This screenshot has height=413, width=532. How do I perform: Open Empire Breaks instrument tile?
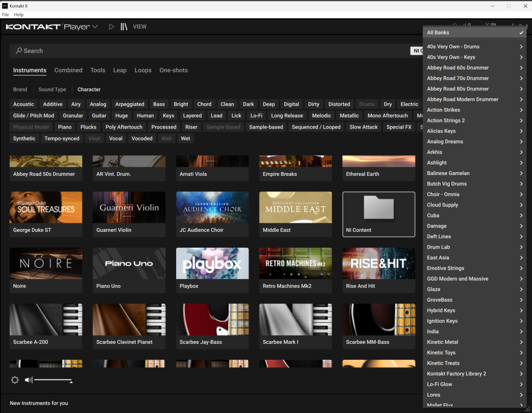tap(295, 168)
